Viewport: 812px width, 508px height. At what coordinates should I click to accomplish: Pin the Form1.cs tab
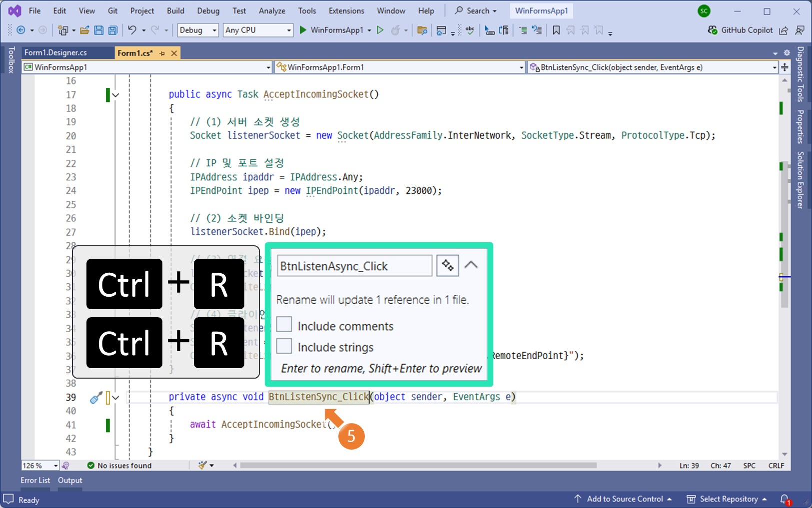(162, 53)
